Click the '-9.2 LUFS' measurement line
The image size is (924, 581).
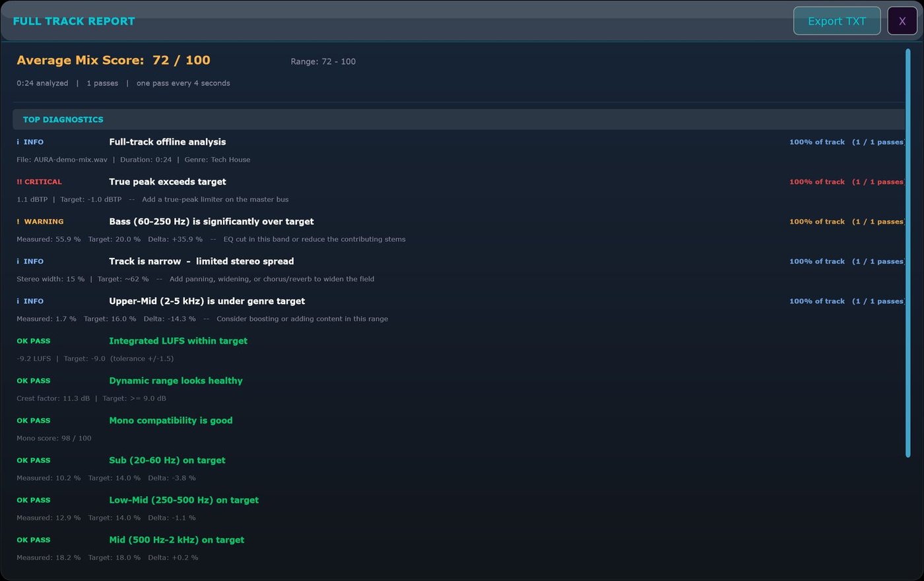[95, 359]
